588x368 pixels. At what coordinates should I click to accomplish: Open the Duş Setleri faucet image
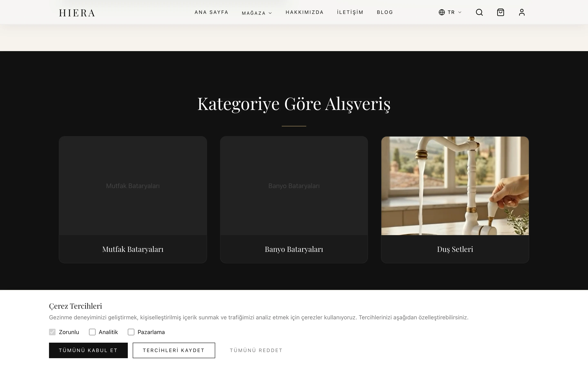(x=455, y=186)
